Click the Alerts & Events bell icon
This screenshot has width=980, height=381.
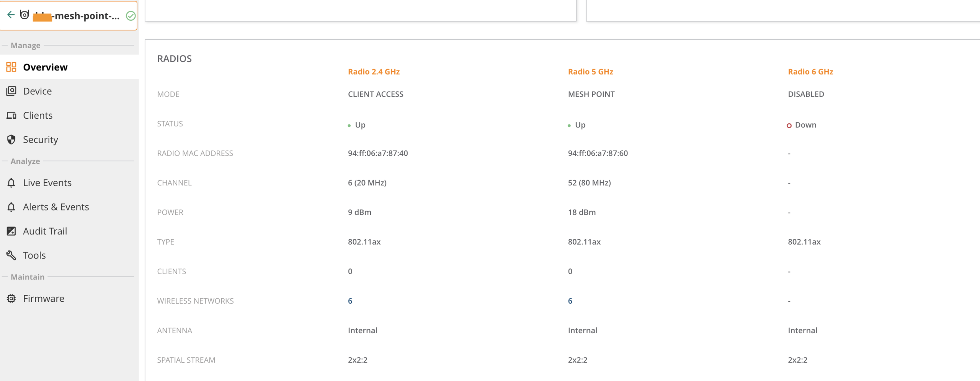(11, 207)
